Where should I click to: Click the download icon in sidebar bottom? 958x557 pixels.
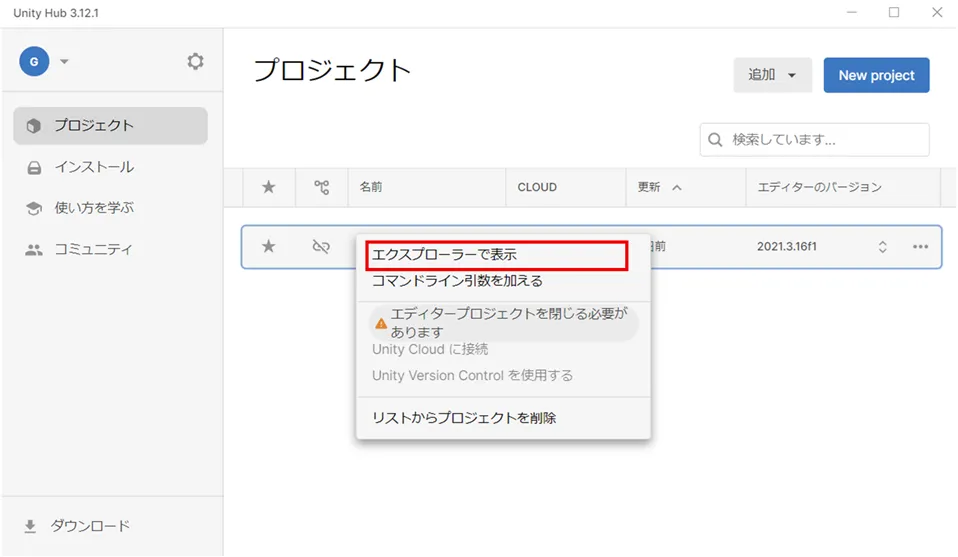pos(30,526)
